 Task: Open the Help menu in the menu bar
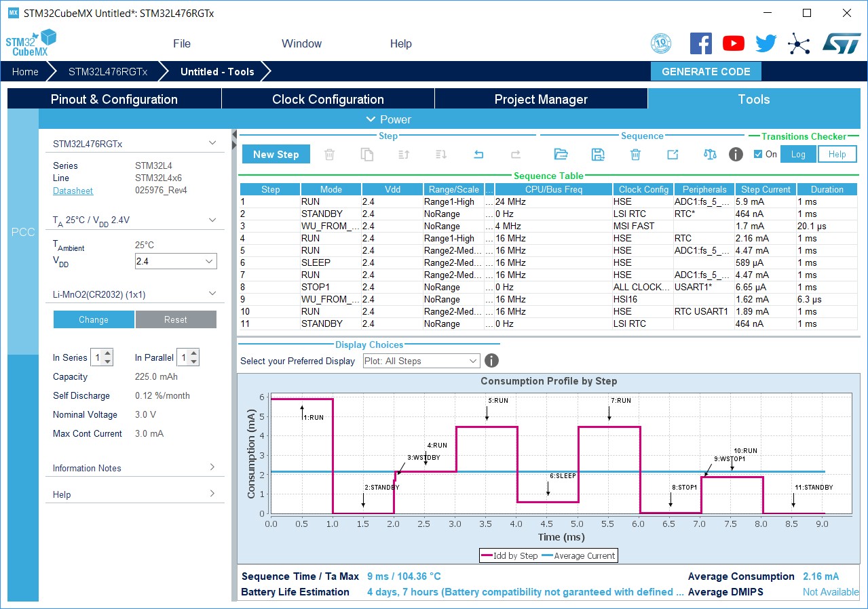point(400,43)
